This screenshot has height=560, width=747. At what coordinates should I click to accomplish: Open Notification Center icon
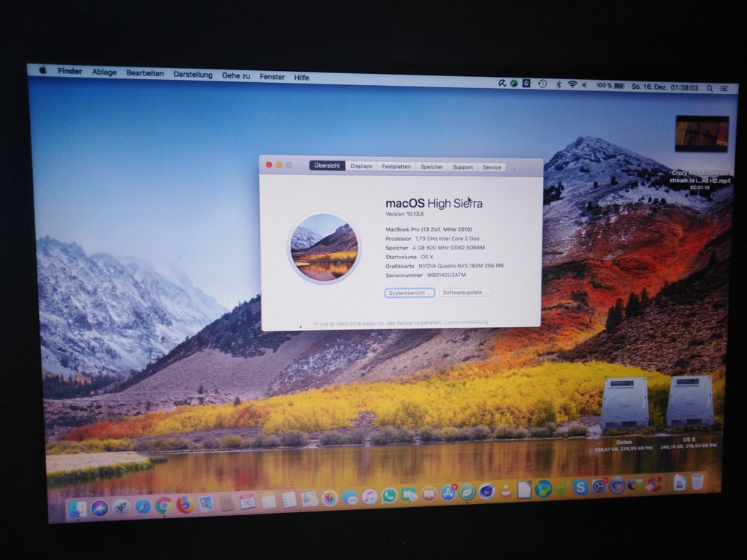point(724,89)
